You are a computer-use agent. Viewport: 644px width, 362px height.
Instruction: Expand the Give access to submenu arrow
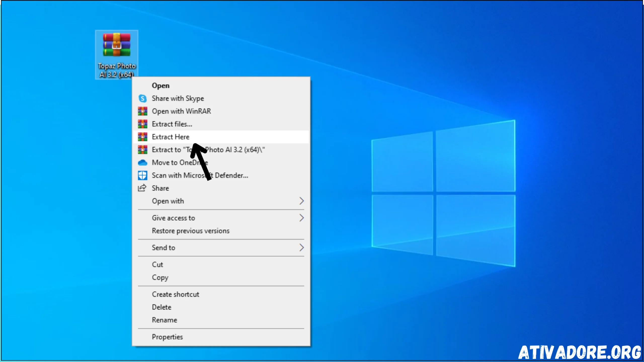tap(301, 218)
